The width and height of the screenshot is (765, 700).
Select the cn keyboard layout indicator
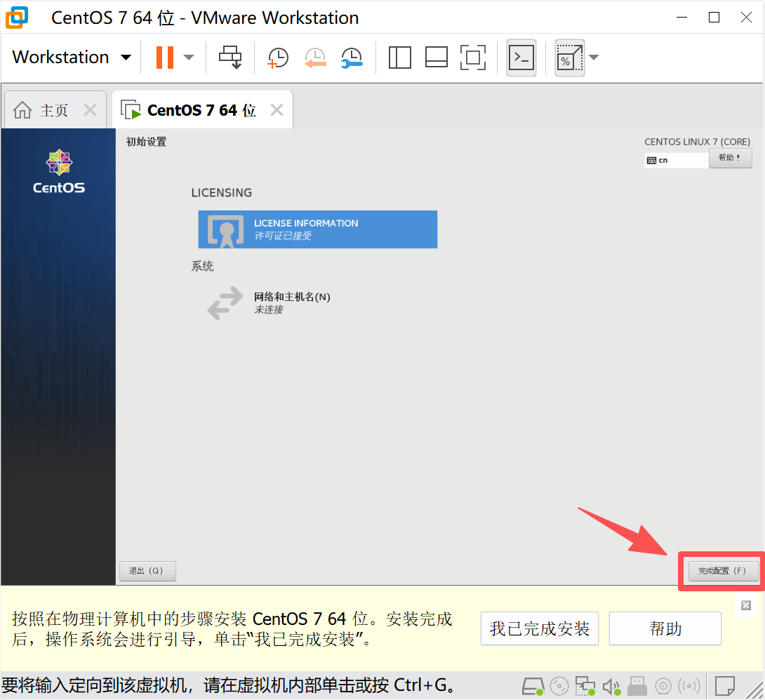pos(676,160)
